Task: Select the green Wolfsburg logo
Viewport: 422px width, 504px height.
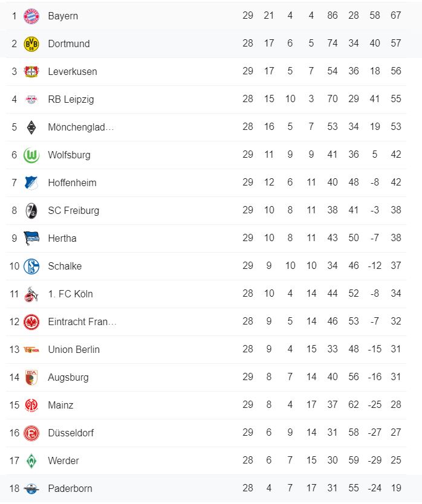Action: [x=31, y=155]
